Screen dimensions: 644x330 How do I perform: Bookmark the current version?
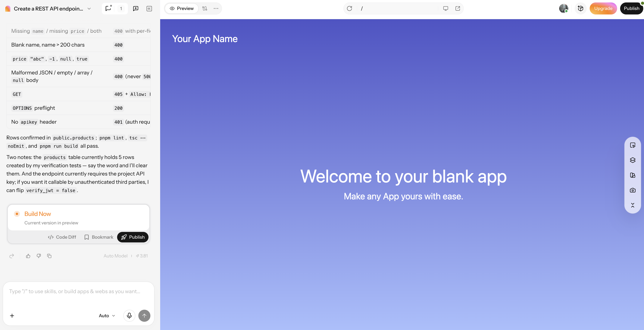99,237
